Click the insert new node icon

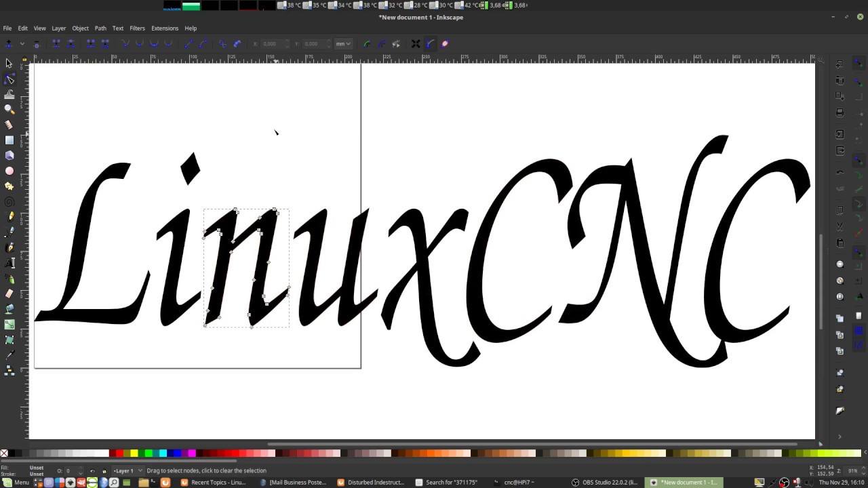tap(9, 43)
